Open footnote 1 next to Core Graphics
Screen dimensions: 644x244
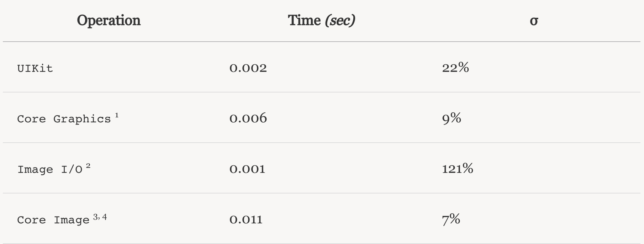[117, 115]
